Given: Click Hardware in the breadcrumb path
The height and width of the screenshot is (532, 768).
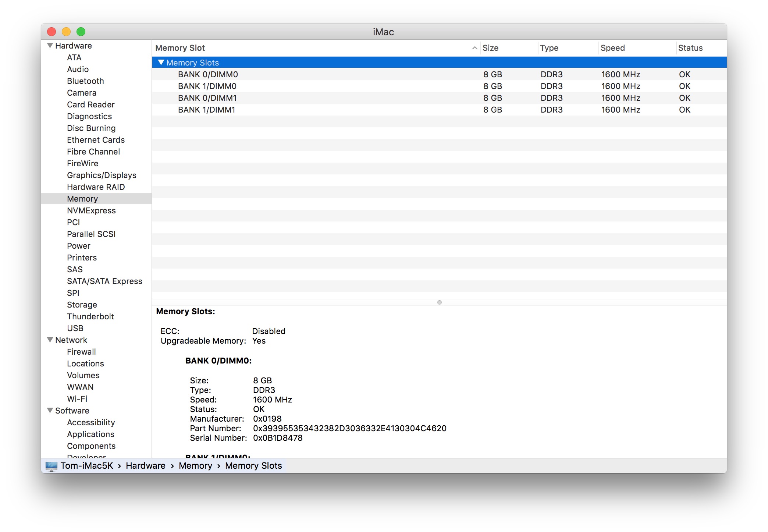Looking at the screenshot, I should (145, 465).
